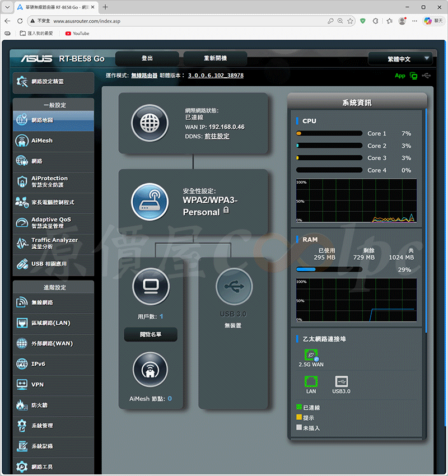Image resolution: width=448 pixels, height=476 pixels.
Task: Select the 2.5G WAN port icon
Action: coord(311,355)
